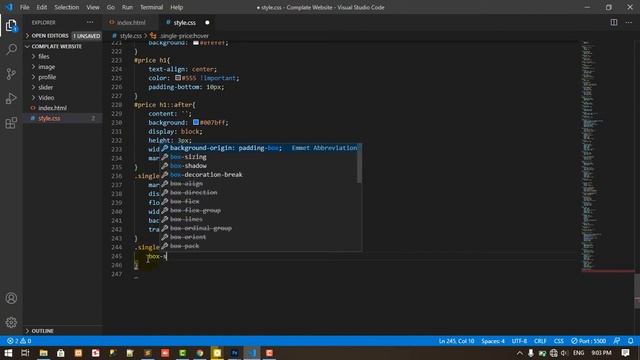
Task: Open the Explorer view in activity bar
Action: click(x=11, y=26)
